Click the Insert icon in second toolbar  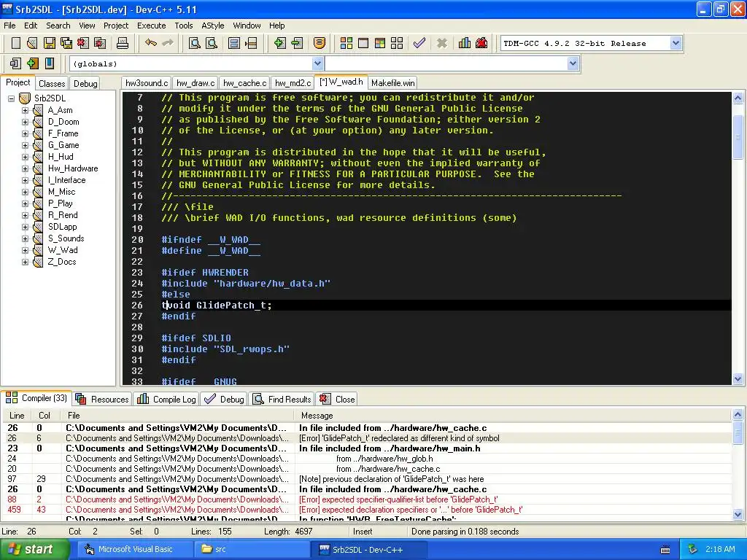15,63
